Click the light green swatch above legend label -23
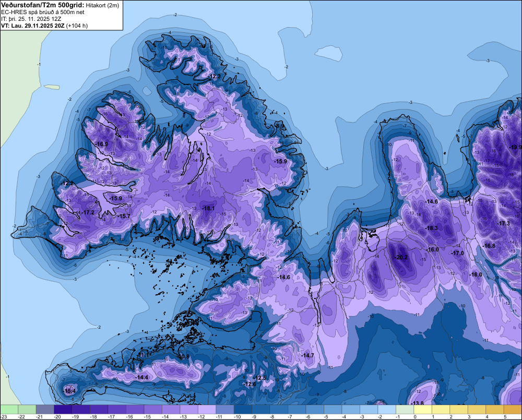 [x=9, y=409]
